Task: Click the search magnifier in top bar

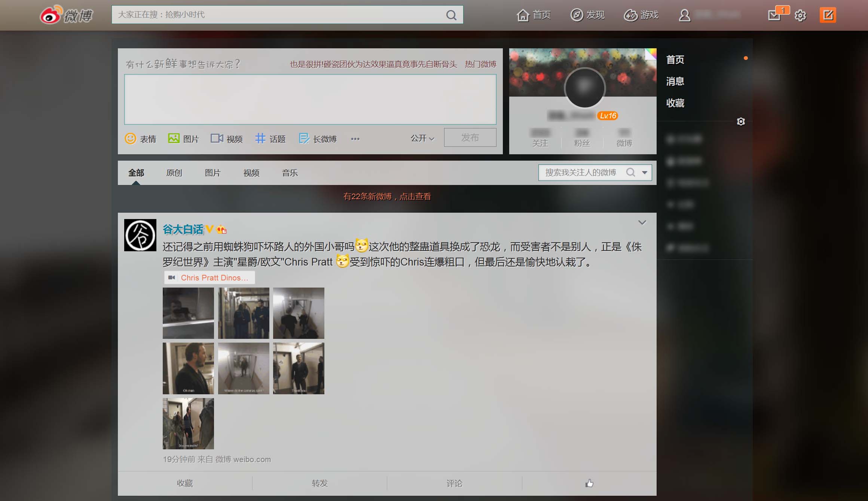Action: click(x=451, y=15)
